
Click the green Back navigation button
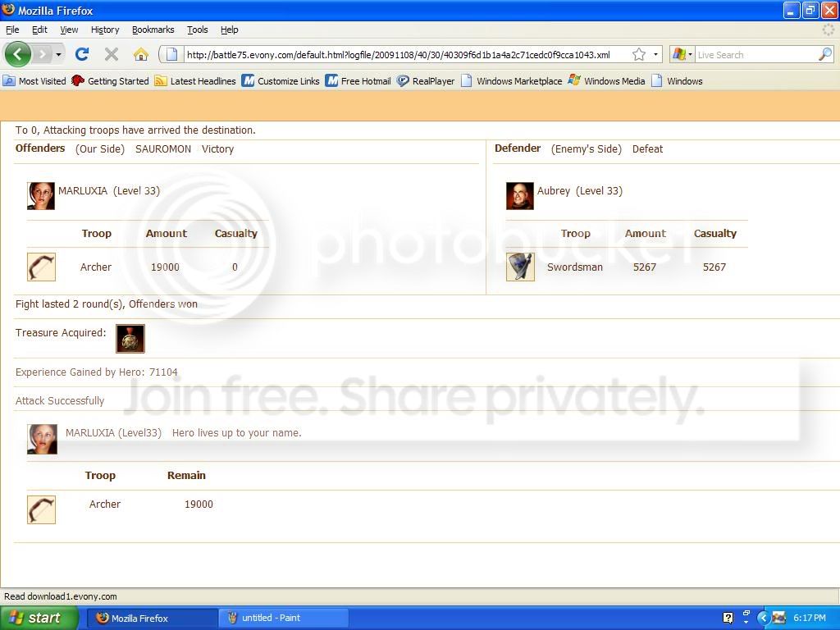[x=18, y=55]
